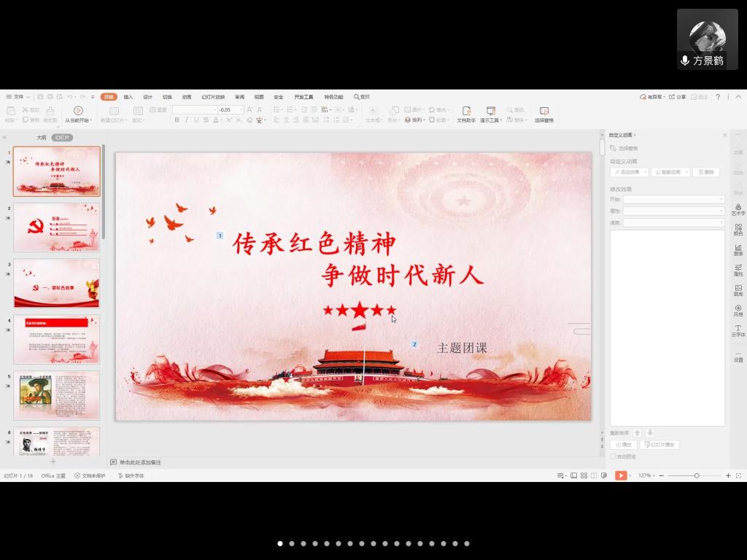The width and height of the screenshot is (747, 560).
Task: Open the 开始 animation start dropdown
Action: tap(673, 199)
